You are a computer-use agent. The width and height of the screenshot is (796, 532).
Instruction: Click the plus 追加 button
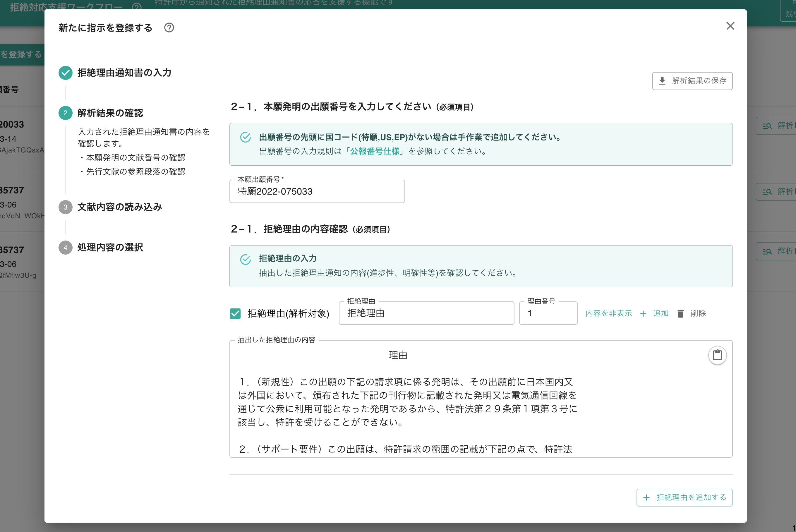tap(654, 313)
